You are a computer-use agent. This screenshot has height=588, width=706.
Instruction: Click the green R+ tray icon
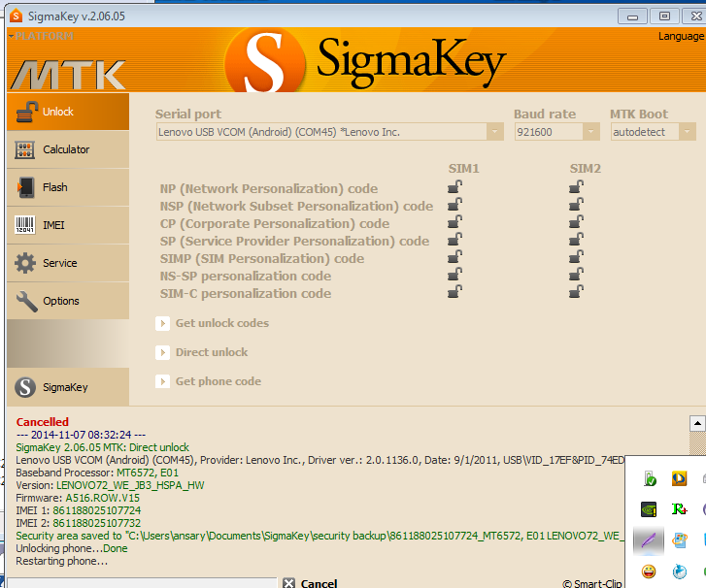[679, 509]
